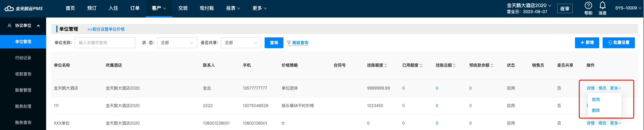Open the 入住 menu item
644x130 pixels.
click(113, 8)
